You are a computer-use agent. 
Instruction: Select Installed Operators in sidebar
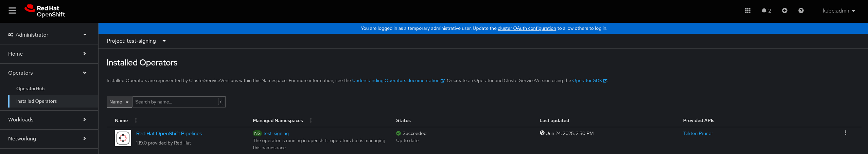(36, 101)
